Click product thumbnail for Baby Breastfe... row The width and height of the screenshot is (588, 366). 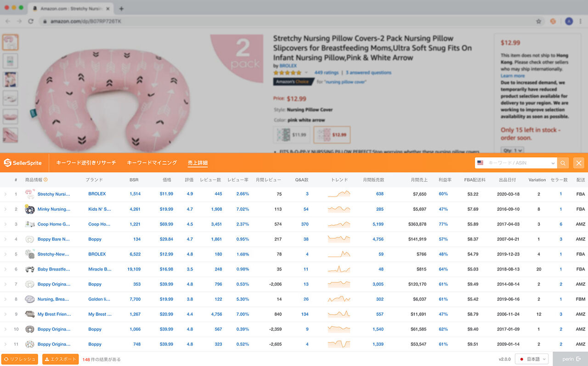click(x=30, y=269)
